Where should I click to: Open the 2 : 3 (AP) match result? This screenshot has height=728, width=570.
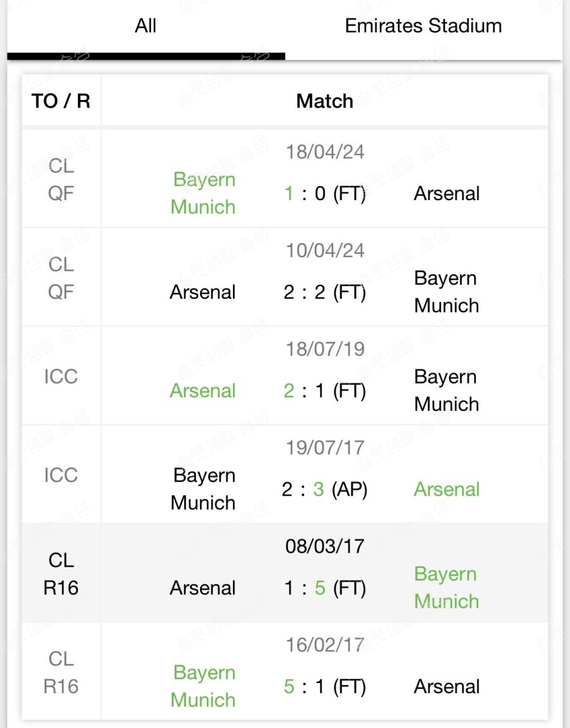pyautogui.click(x=324, y=489)
